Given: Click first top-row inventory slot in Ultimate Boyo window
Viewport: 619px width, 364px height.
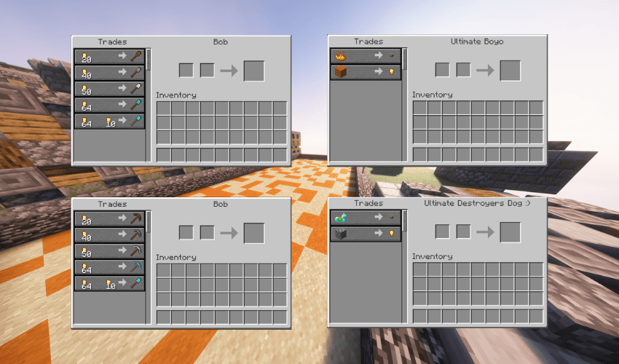Looking at the screenshot, I should [x=420, y=108].
